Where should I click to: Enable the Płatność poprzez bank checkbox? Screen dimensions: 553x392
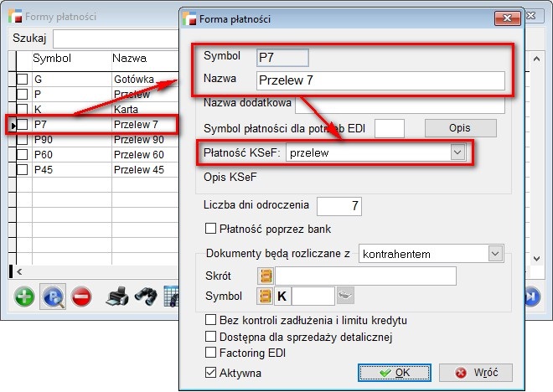point(211,229)
